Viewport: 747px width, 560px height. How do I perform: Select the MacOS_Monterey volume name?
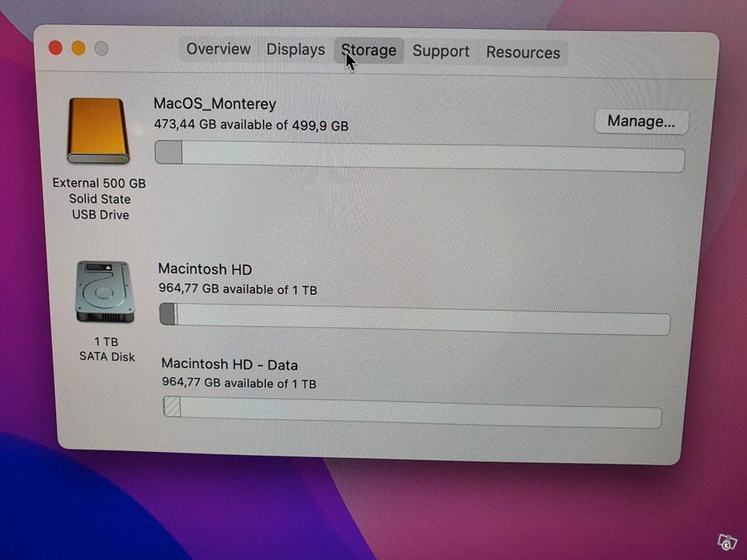[x=215, y=103]
